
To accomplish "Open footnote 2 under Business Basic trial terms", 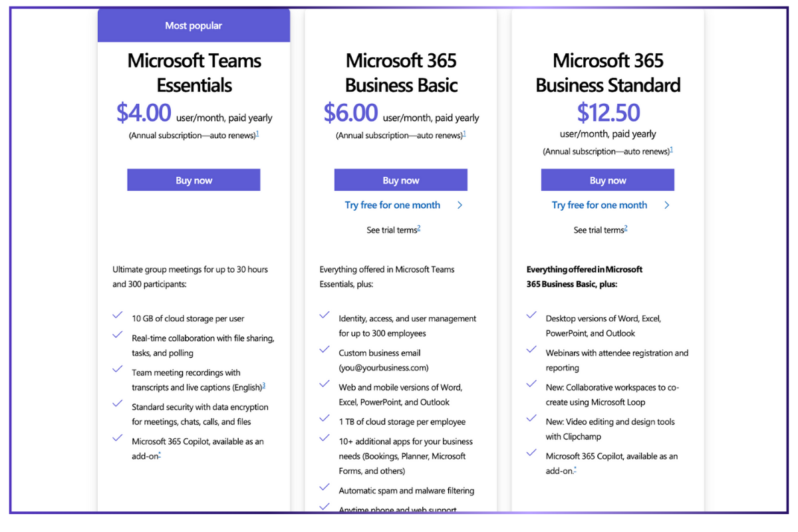I will (419, 229).
